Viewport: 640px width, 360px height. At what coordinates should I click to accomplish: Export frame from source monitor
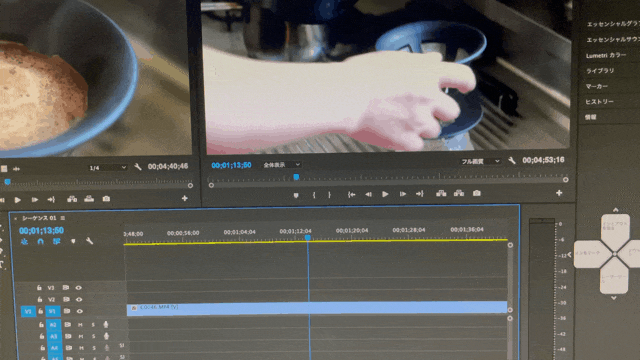point(106,199)
